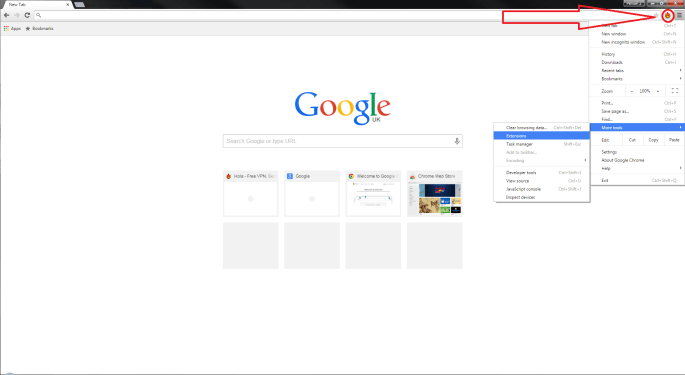Viewport: 685px width, 375px height.
Task: Close the New Tab tab
Action: click(x=67, y=4)
